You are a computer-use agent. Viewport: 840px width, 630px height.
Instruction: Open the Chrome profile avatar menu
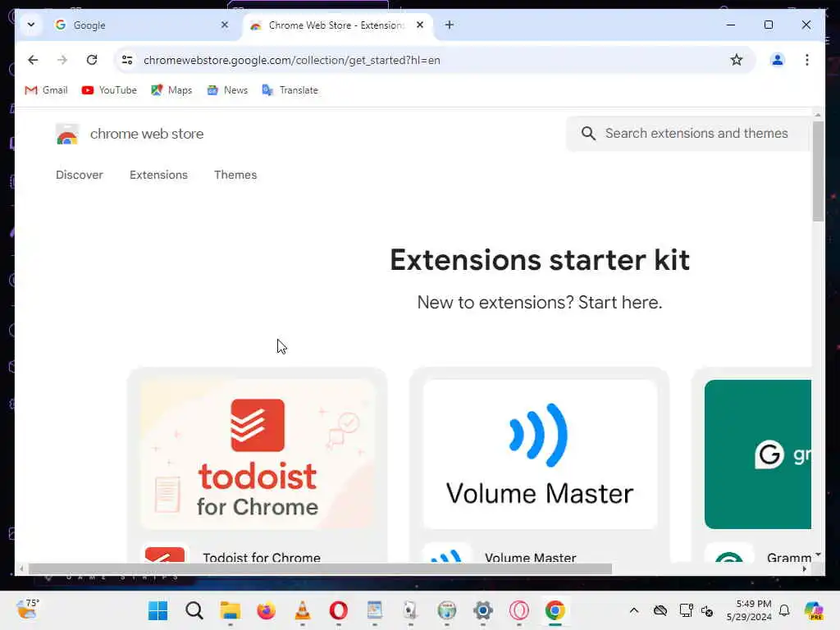(778, 60)
